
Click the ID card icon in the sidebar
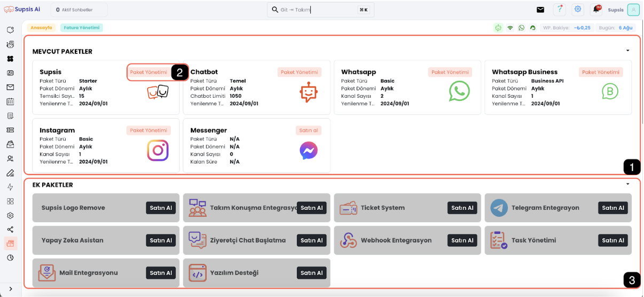click(10, 73)
